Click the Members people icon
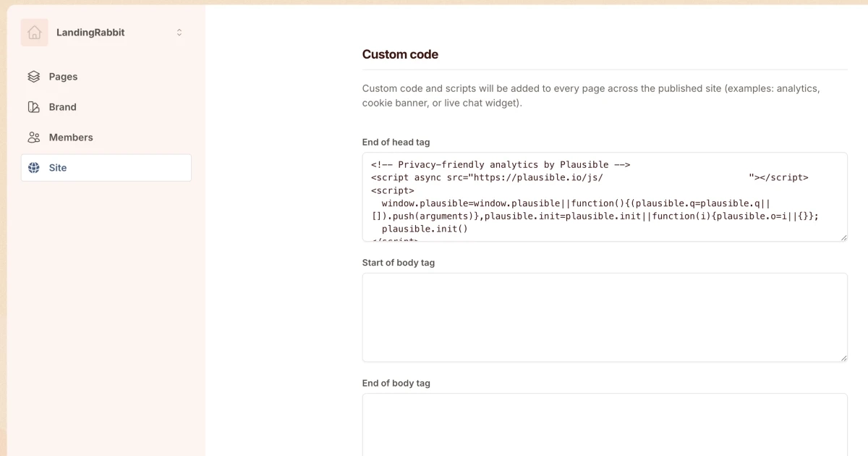 (x=34, y=138)
